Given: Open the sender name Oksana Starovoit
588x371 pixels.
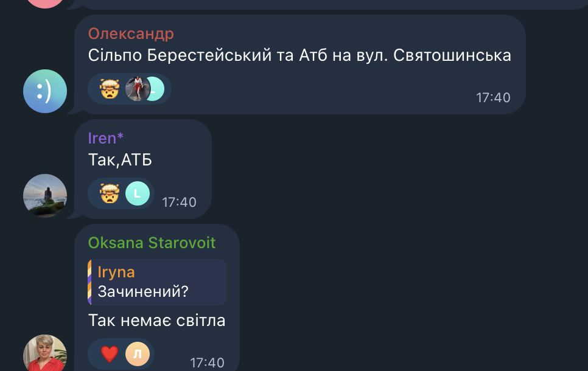Looking at the screenshot, I should pos(152,243).
